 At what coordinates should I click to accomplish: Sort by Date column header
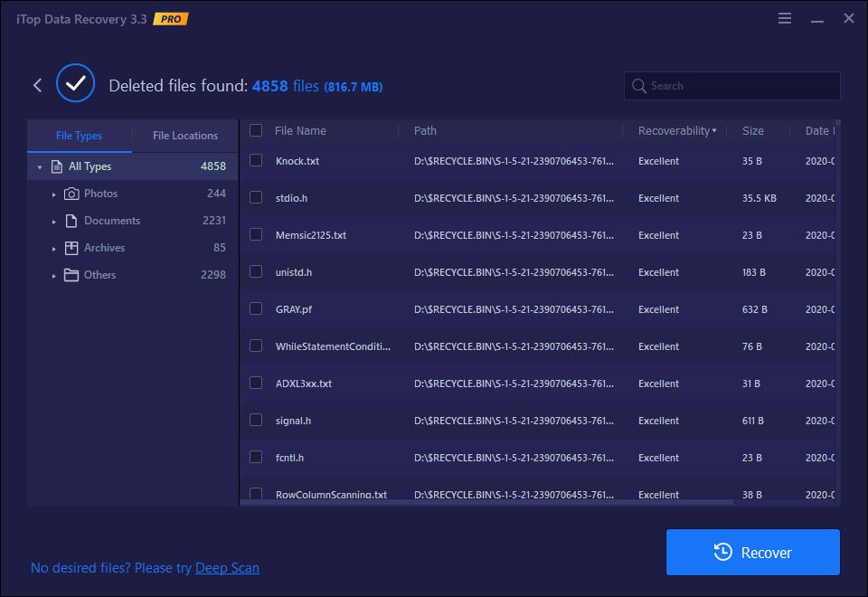pyautogui.click(x=819, y=130)
